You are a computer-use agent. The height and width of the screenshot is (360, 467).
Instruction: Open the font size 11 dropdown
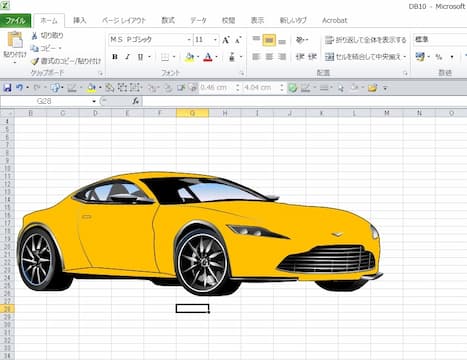(215, 40)
